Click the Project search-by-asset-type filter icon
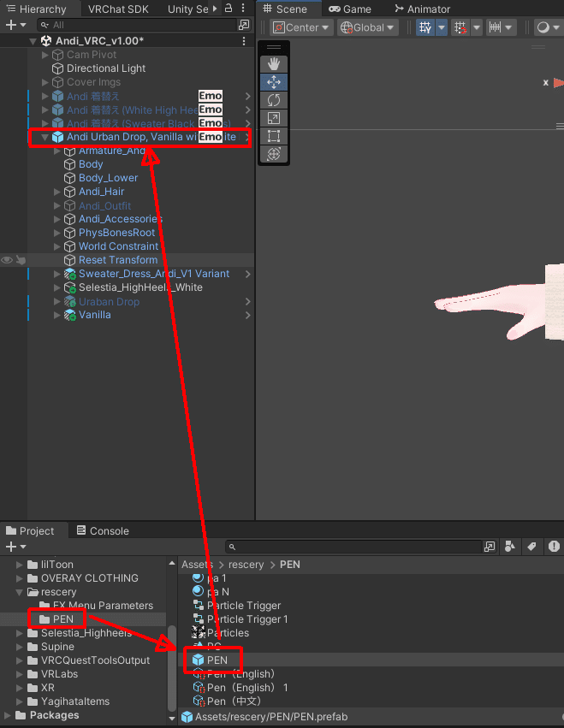Screen dimensions: 564x728 pos(510,547)
